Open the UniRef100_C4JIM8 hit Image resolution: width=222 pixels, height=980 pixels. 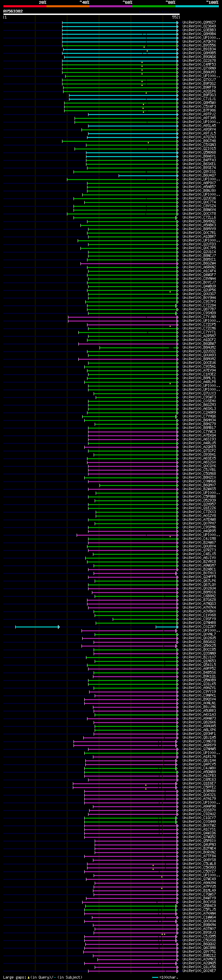pos(199,539)
